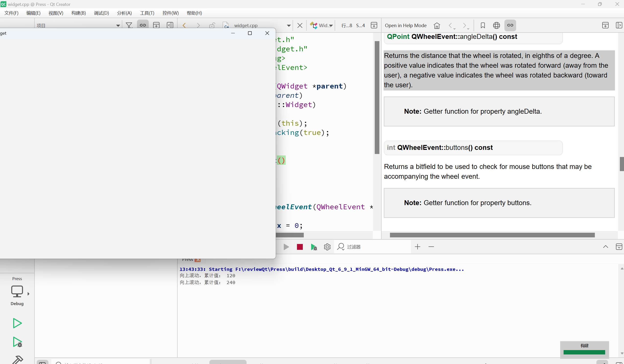Open application output settings gear
This screenshot has height=364, width=624.
327,247
